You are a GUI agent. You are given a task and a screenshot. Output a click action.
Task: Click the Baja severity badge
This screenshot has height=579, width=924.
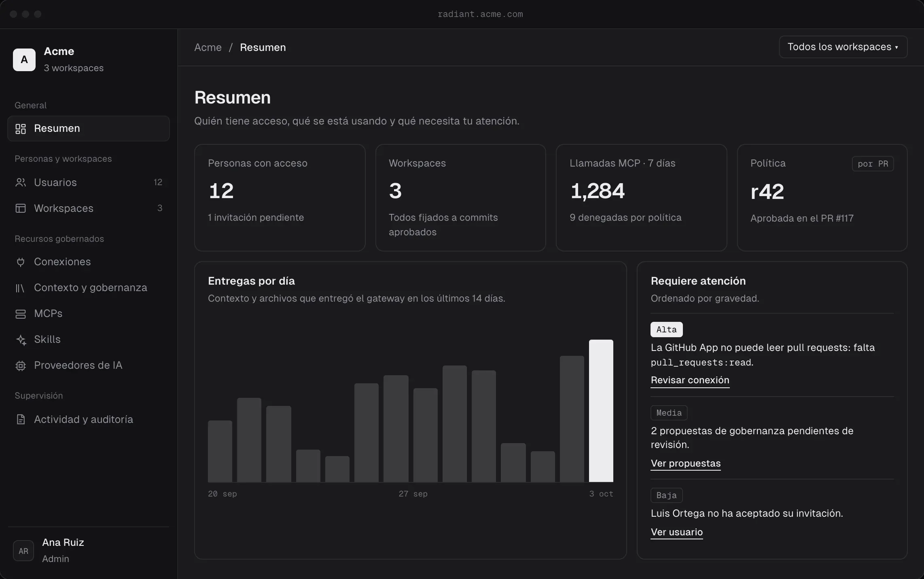coord(666,495)
